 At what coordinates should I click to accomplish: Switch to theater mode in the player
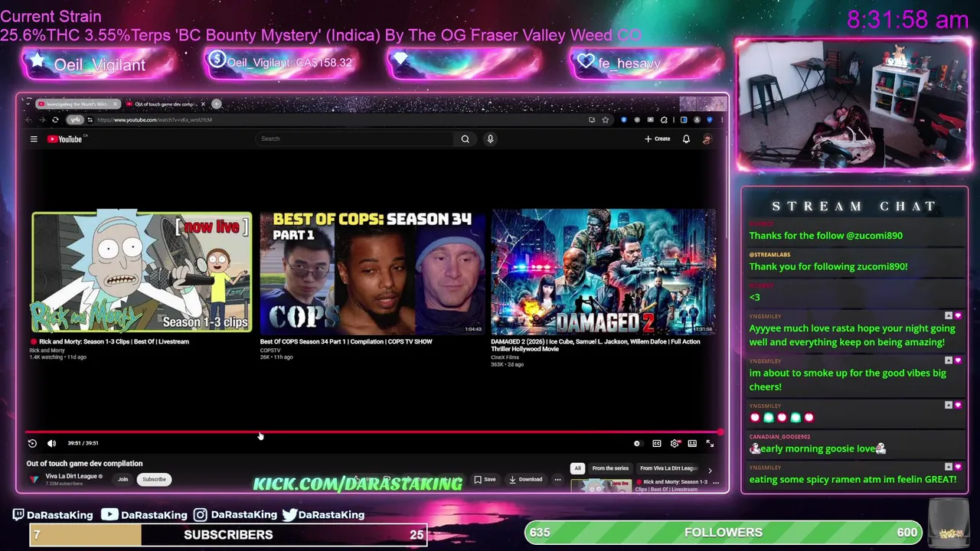[692, 443]
